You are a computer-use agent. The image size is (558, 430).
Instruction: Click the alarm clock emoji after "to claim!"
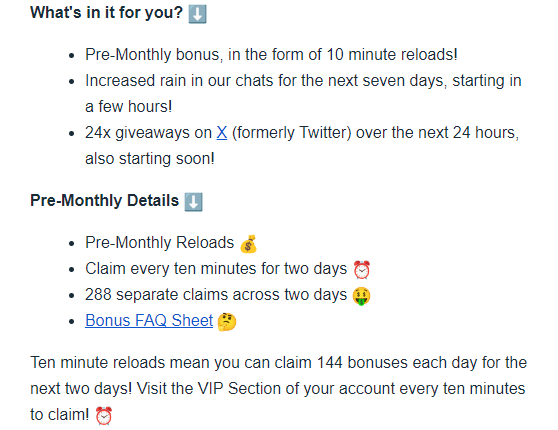tap(104, 415)
